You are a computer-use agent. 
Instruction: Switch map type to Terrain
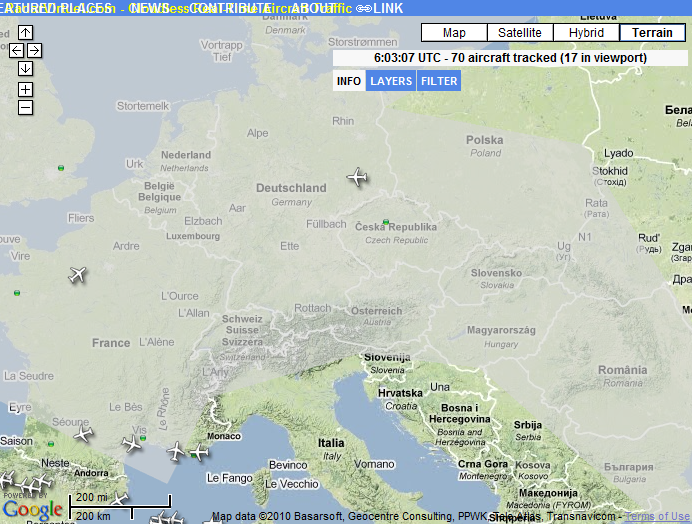click(652, 33)
